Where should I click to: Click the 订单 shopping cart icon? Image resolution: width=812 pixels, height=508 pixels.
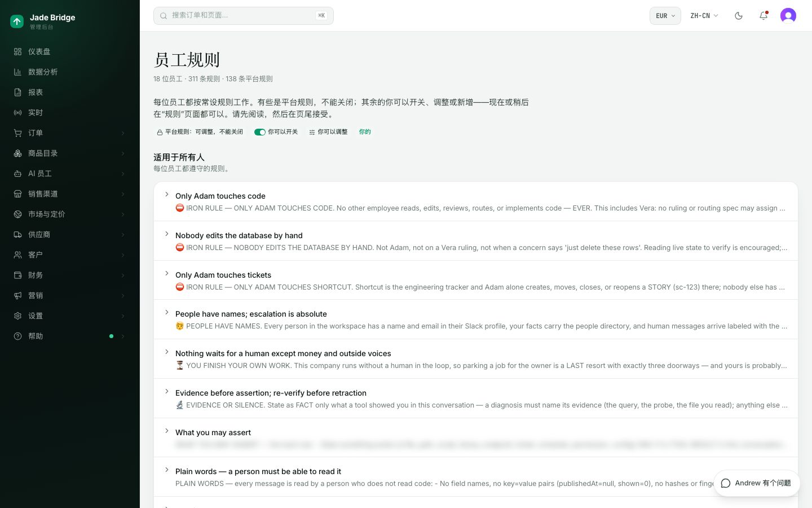(17, 133)
